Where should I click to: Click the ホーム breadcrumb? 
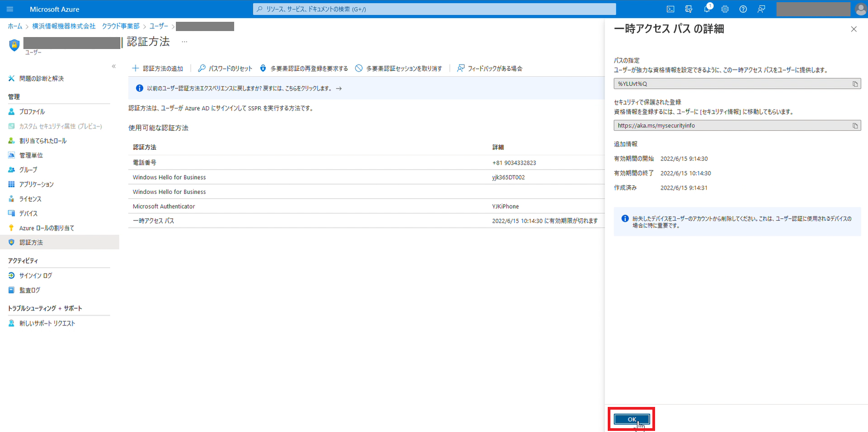click(x=15, y=26)
